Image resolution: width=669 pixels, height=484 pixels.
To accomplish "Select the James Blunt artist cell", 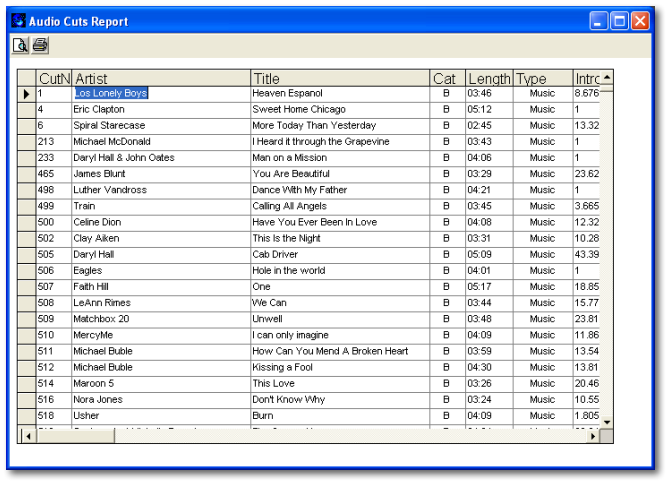I will click(161, 174).
